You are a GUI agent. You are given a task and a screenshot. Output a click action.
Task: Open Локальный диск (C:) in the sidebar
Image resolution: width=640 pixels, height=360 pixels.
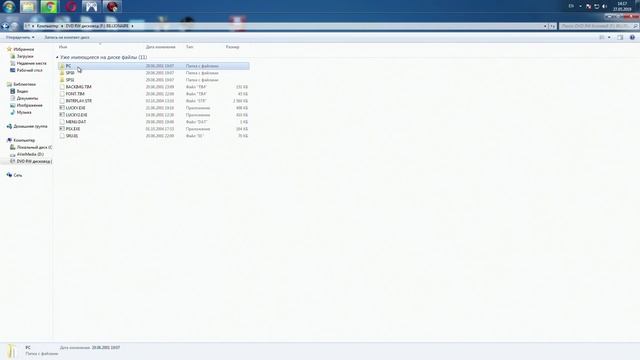pyautogui.click(x=34, y=147)
